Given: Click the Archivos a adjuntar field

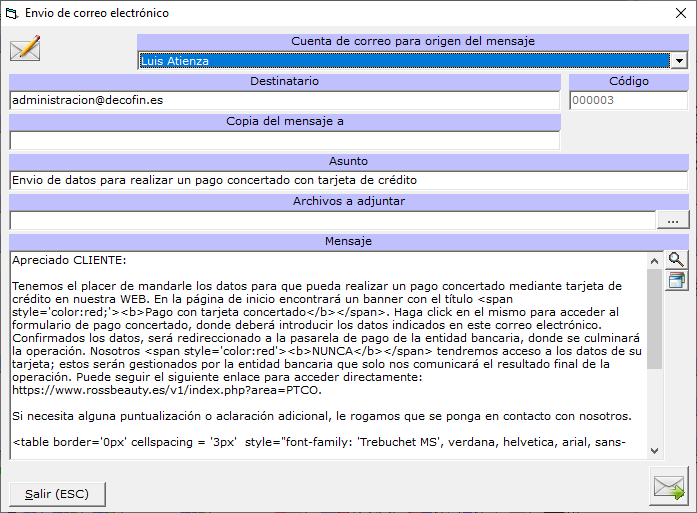Looking at the screenshot, I should [x=332, y=220].
